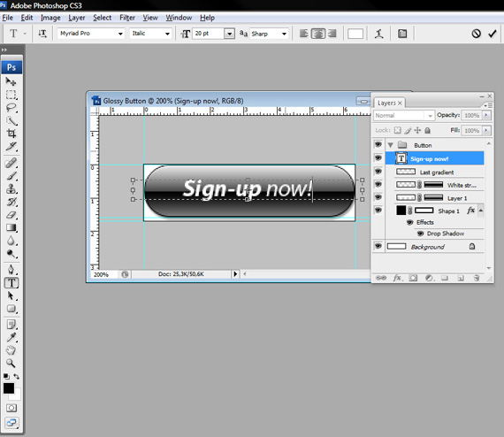Cancel current text edits
504x437 pixels.
pos(476,34)
